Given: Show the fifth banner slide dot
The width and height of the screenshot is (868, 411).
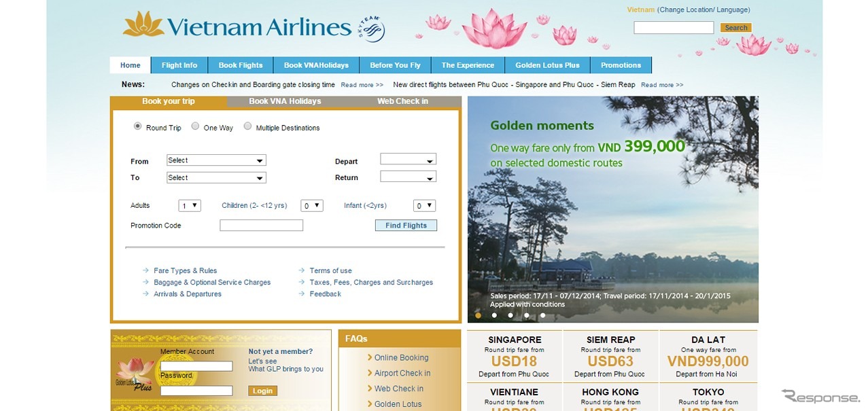Looking at the screenshot, I should pos(542,315).
